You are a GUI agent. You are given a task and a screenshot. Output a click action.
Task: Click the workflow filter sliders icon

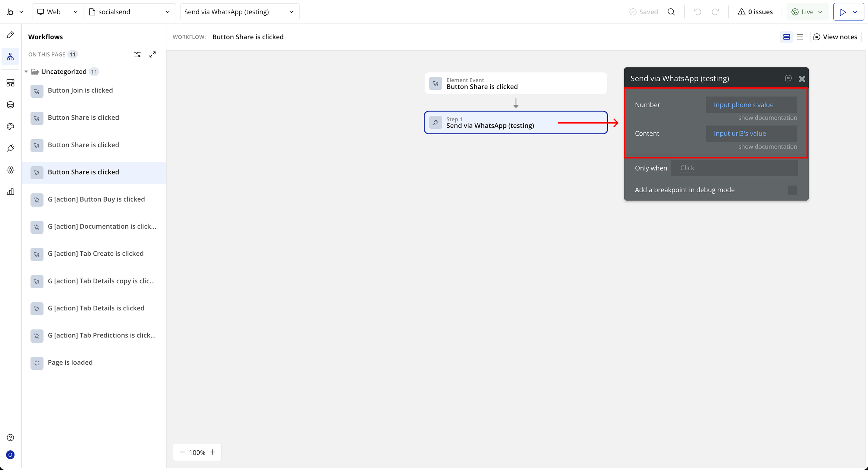tap(137, 54)
